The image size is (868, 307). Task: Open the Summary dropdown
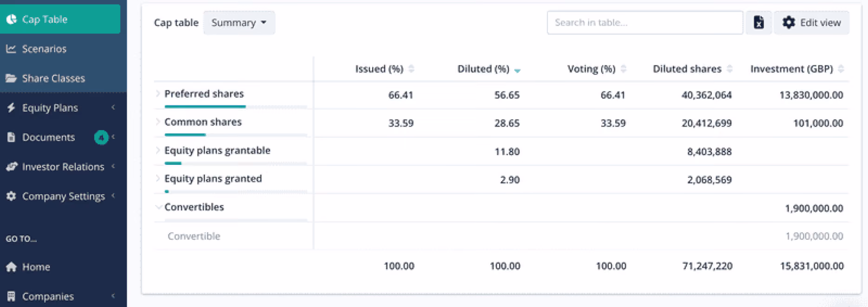point(239,23)
